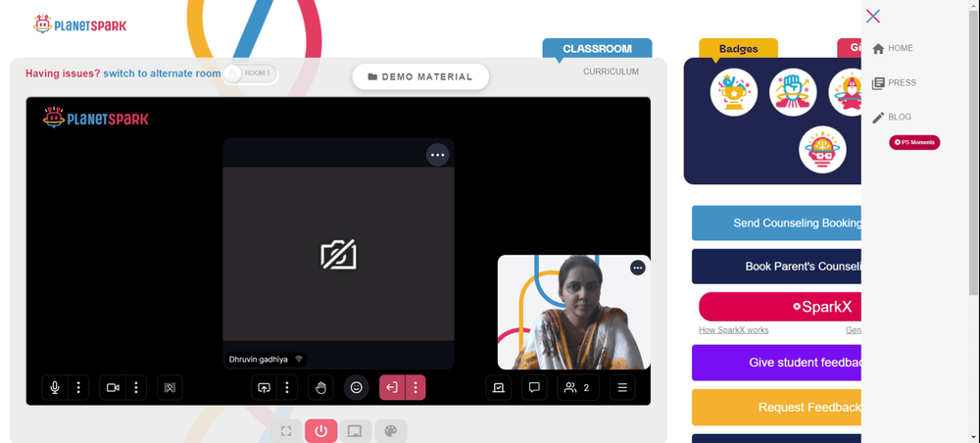Open screen share options three-dot menu
Screen dimensions: 980x443
[287, 387]
